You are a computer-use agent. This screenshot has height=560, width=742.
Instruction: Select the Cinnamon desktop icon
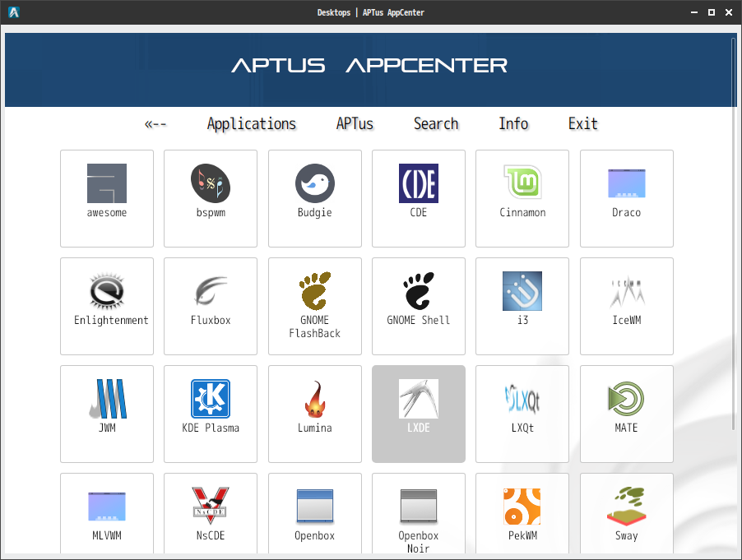click(522, 183)
